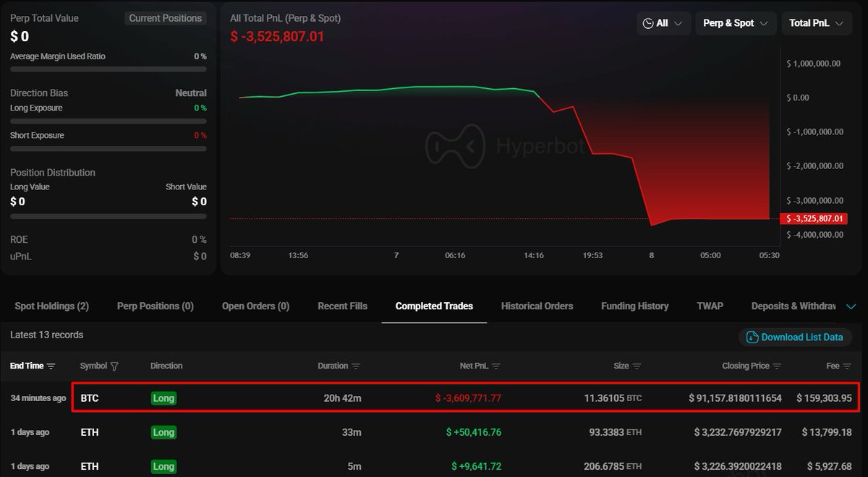Filter trades by Symbol funnel icon

tap(114, 366)
